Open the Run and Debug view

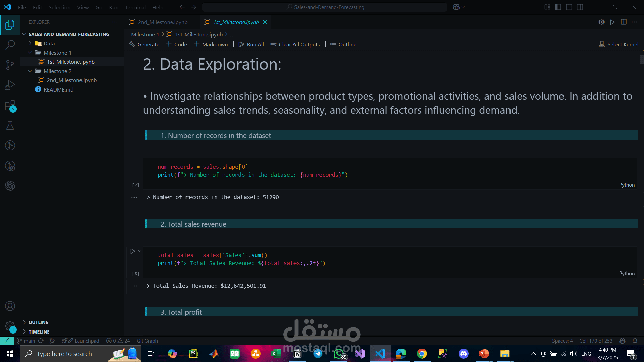coord(10,85)
